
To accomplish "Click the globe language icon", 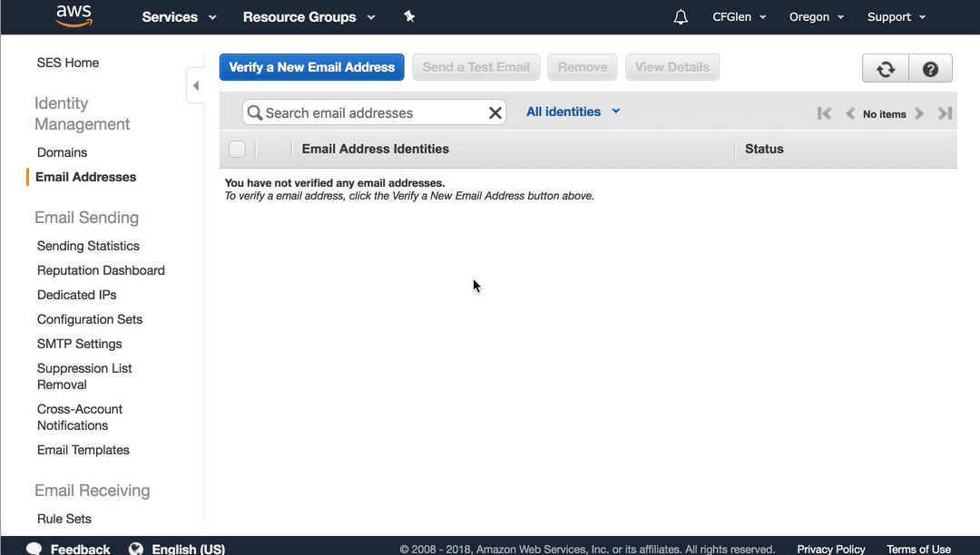I will point(135,549).
